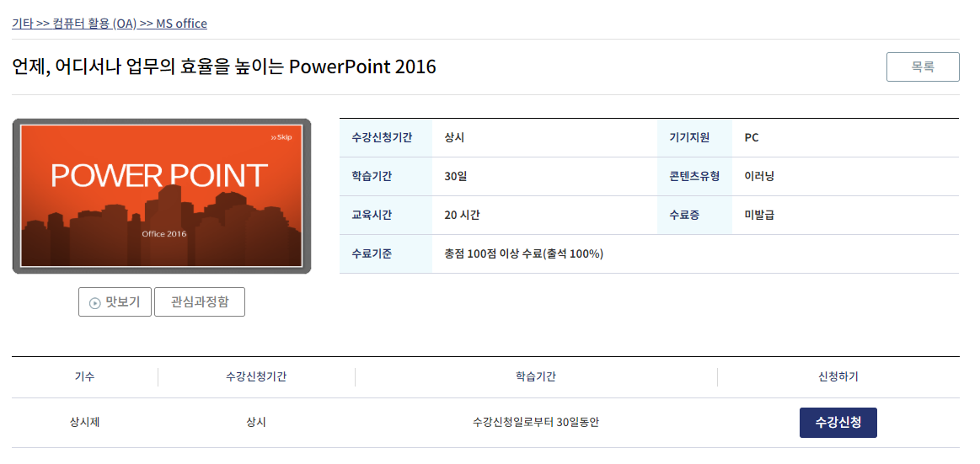Click the 기수 column header
This screenshot has width=980, height=464.
coord(85,377)
